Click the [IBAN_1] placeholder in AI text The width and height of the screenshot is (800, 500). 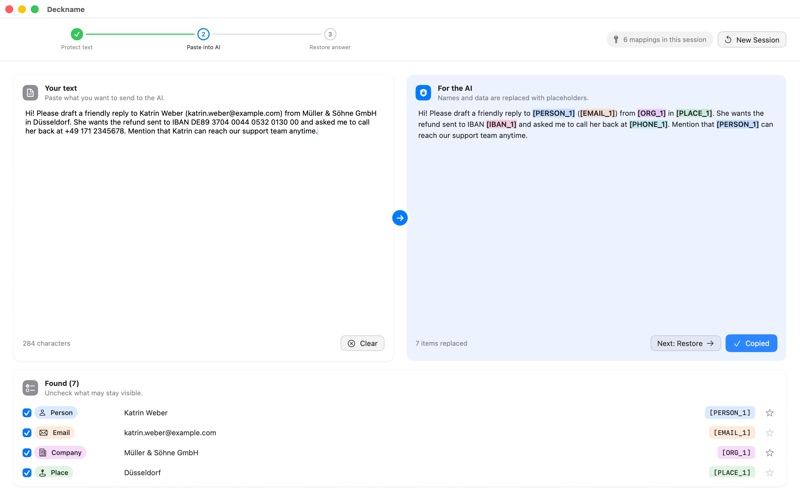(501, 124)
